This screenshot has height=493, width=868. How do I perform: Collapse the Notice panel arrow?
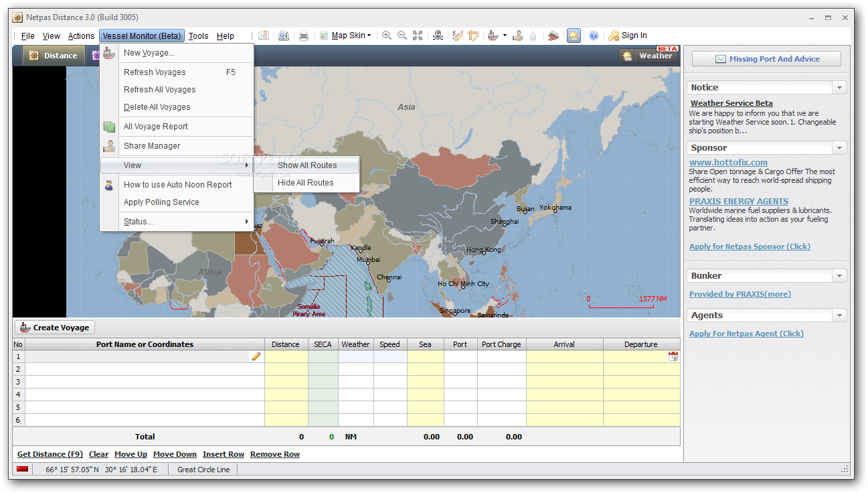coord(839,88)
